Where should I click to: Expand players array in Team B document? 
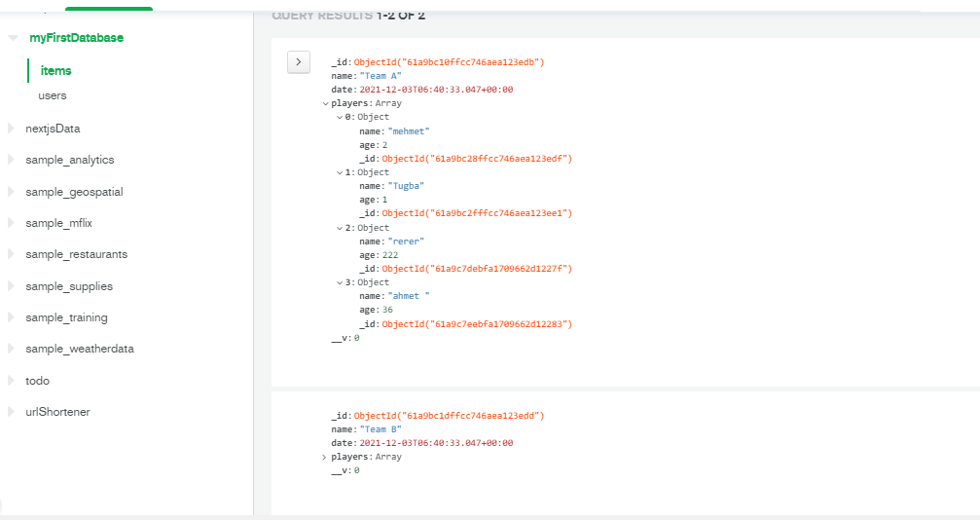[x=324, y=458]
